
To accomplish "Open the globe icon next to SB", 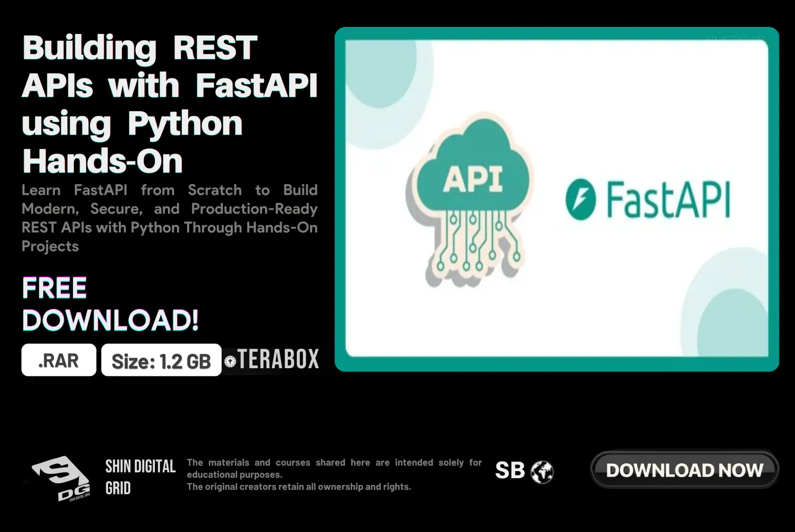I will [542, 472].
